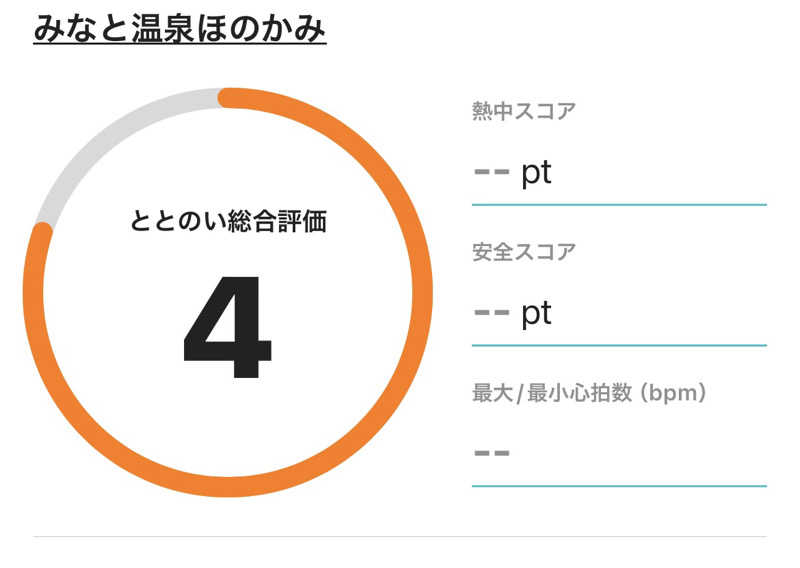Click the gray divider line at the bottom
The height and width of the screenshot is (568, 800).
(400, 537)
